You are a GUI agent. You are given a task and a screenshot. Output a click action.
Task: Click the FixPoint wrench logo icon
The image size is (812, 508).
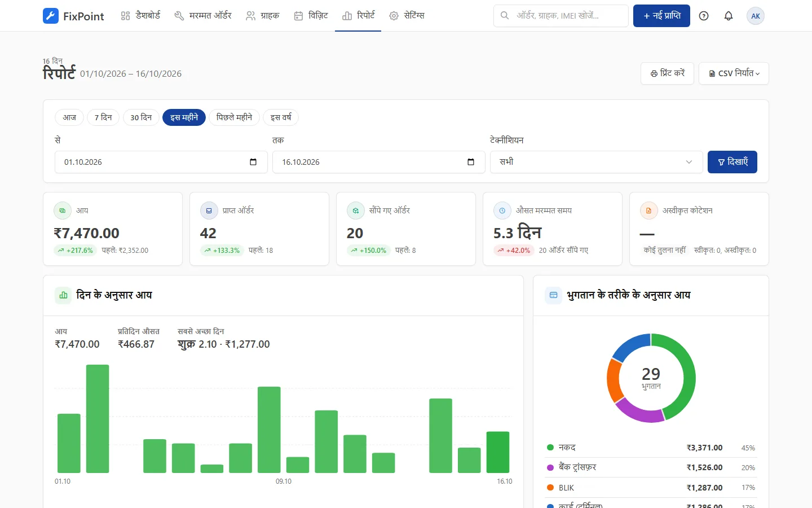click(x=50, y=16)
